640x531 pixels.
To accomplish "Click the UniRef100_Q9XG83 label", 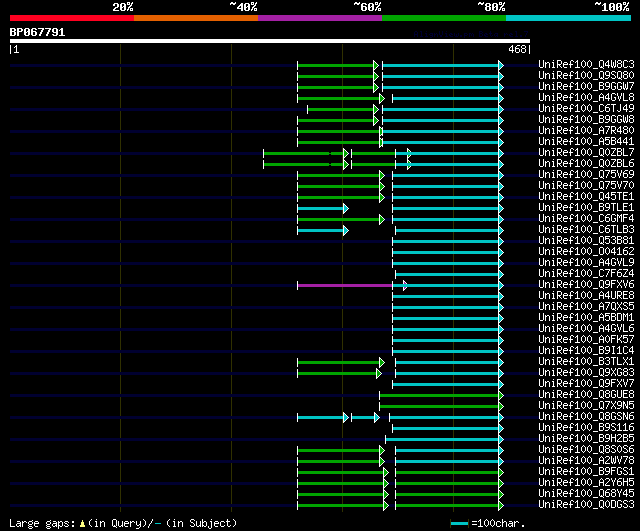I will [x=586, y=373].
